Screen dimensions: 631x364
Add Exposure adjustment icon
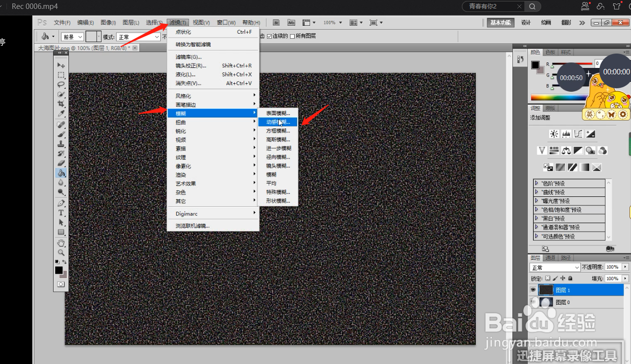(x=590, y=134)
